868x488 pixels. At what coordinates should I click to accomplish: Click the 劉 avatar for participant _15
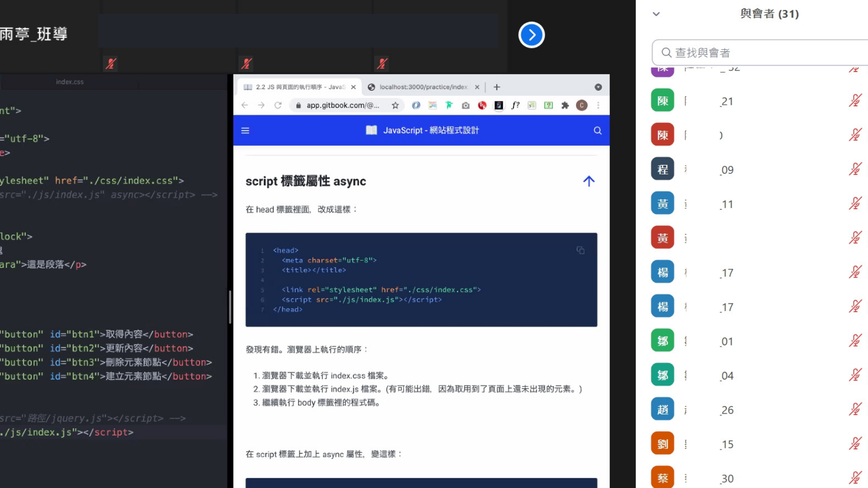coord(663,444)
